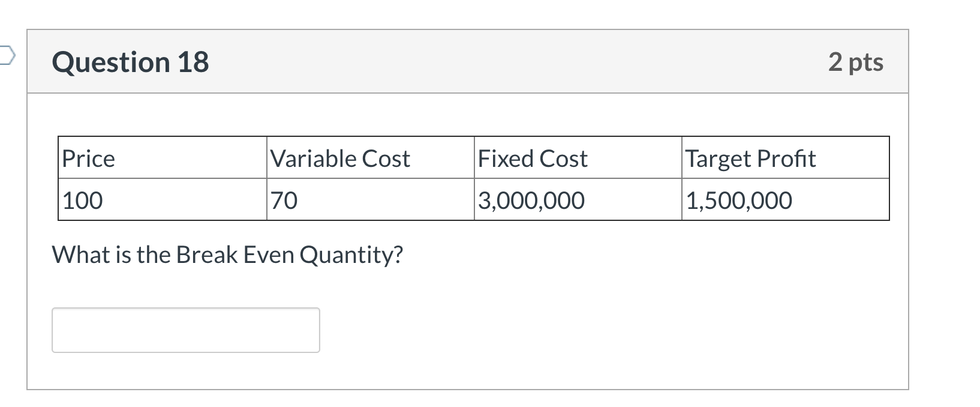Click the Break Even Quantity question text
This screenshot has width=980, height=407.
(x=228, y=254)
